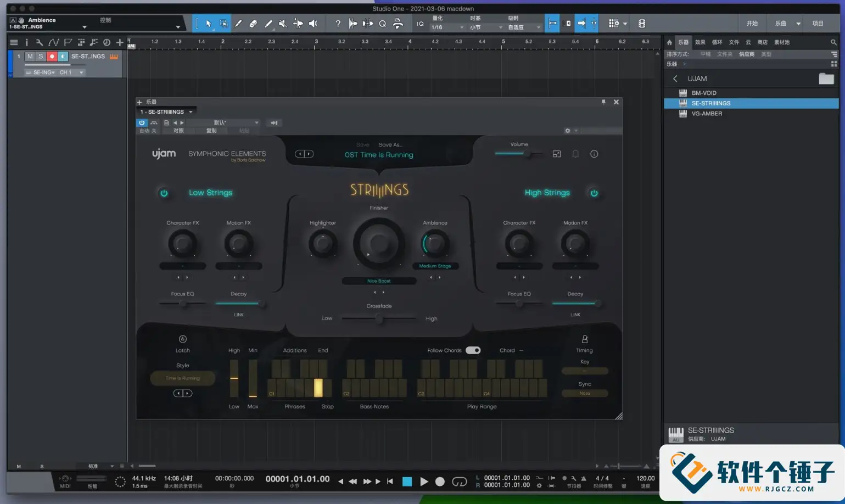Open the 素材池 browser tab
The image size is (845, 504).
coord(782,42)
